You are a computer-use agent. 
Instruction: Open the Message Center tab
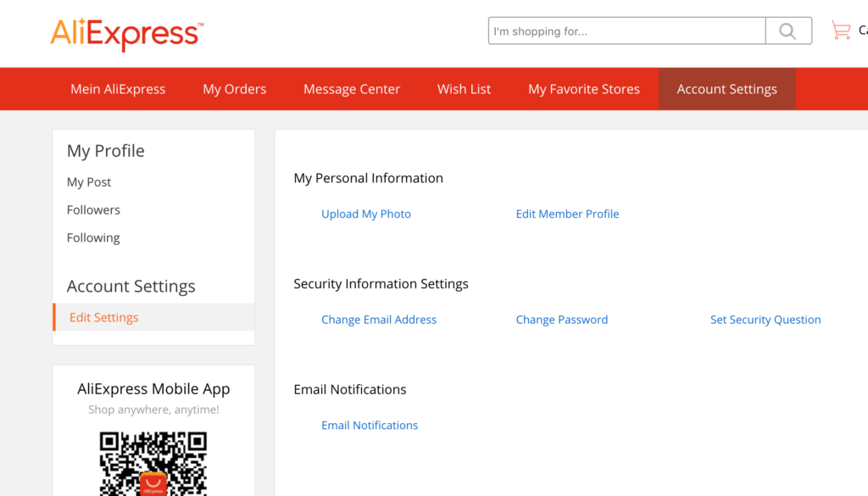pos(352,89)
